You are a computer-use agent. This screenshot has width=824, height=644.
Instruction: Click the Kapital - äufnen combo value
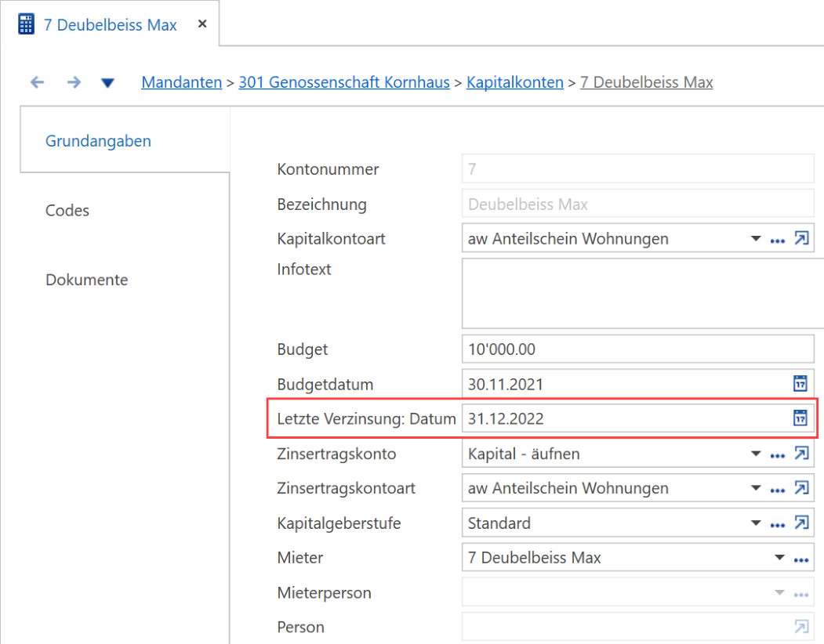(524, 454)
